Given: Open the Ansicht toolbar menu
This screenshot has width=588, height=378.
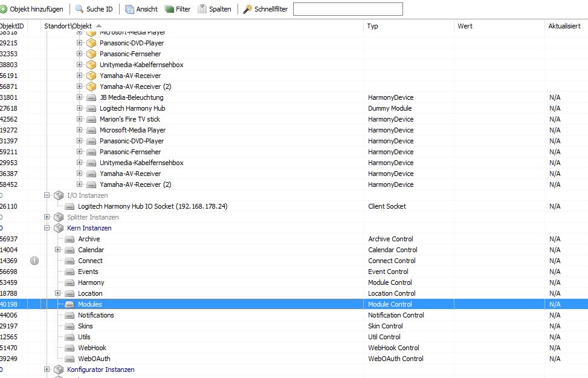Looking at the screenshot, I should 141,9.
